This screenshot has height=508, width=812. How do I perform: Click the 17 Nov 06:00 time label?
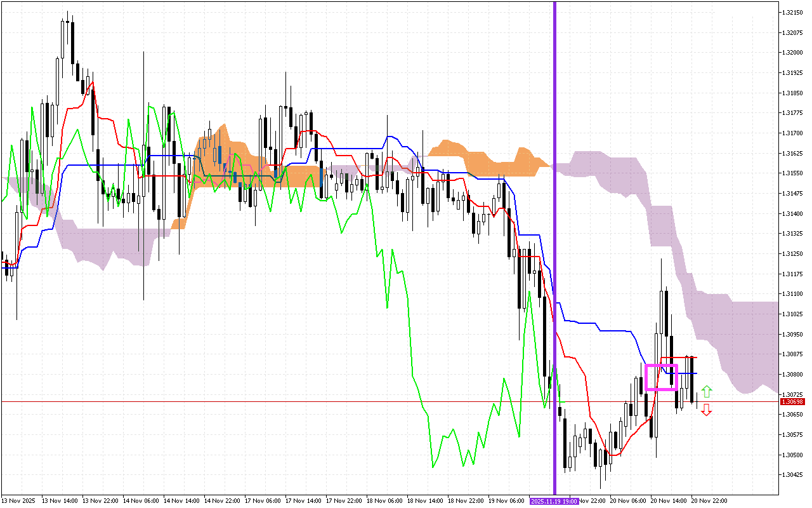(263, 500)
